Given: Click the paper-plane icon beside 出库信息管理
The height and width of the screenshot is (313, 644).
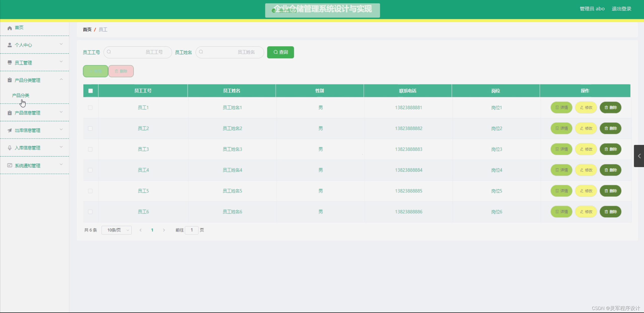Looking at the screenshot, I should tap(10, 130).
